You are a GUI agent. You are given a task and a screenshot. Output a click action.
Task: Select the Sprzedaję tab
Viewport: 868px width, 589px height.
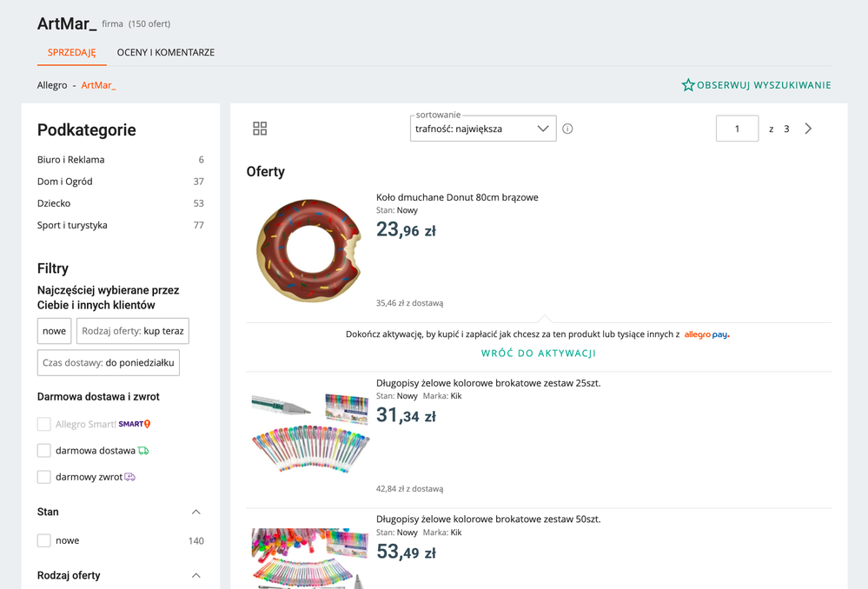pyautogui.click(x=72, y=52)
